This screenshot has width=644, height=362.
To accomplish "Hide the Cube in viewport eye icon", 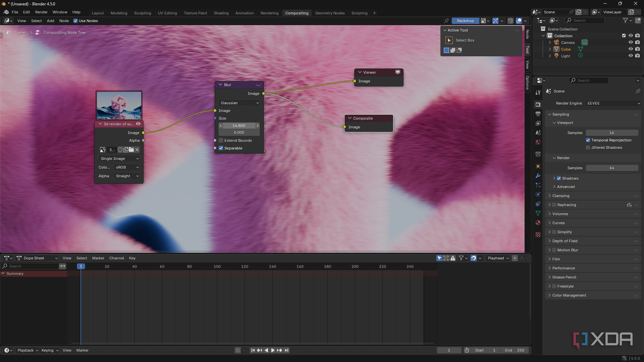I will [631, 49].
